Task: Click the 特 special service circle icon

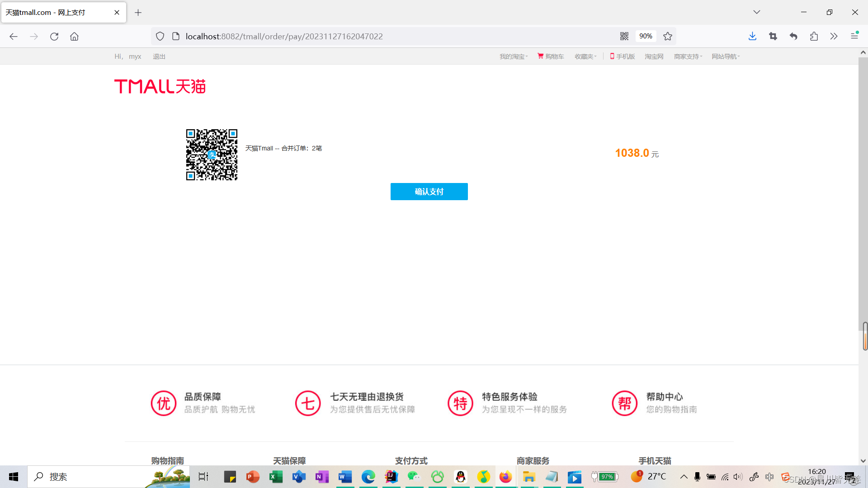Action: (460, 403)
